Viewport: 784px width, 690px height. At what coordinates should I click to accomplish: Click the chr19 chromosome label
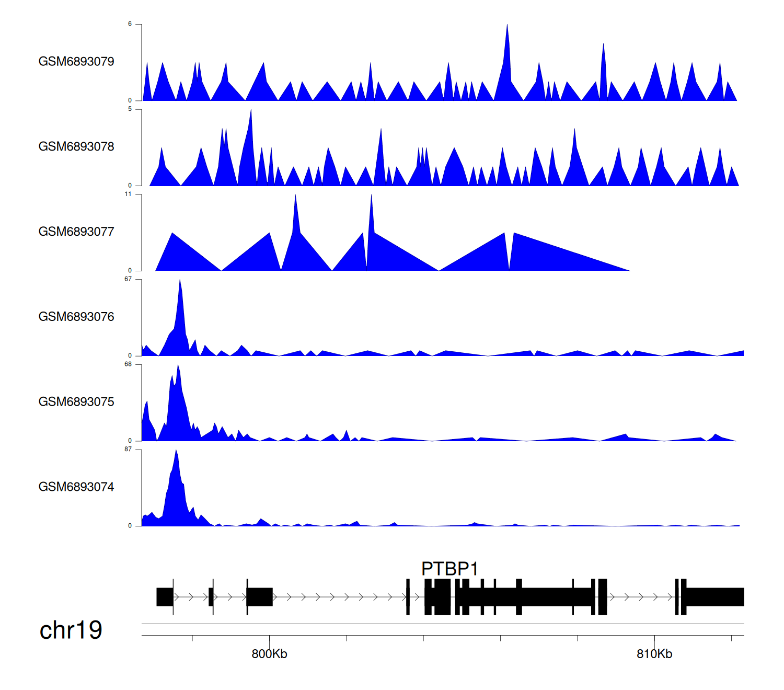click(x=71, y=630)
